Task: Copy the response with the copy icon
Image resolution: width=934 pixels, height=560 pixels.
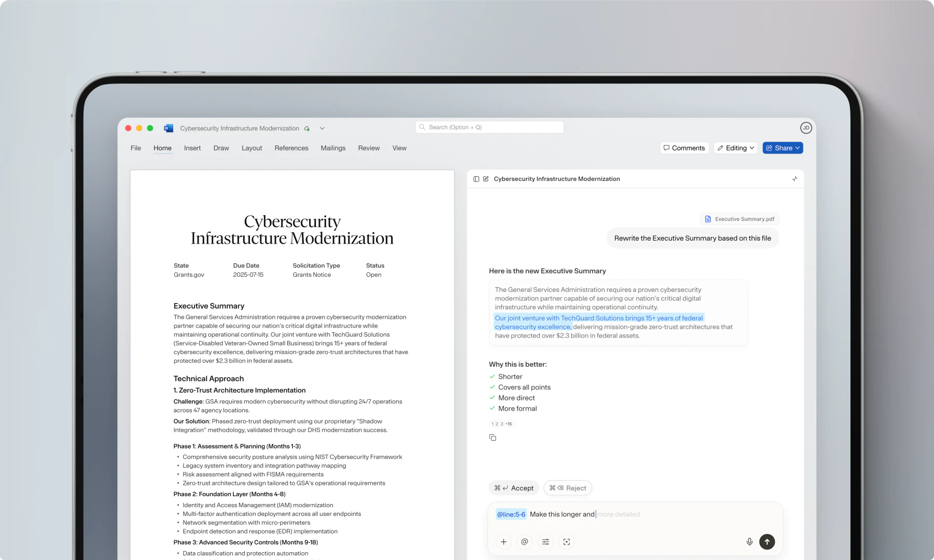Action: (x=493, y=438)
